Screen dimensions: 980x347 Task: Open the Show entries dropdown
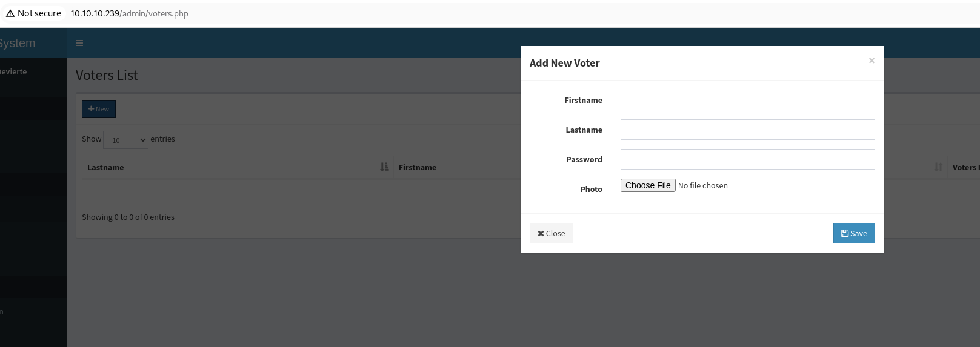coord(125,140)
